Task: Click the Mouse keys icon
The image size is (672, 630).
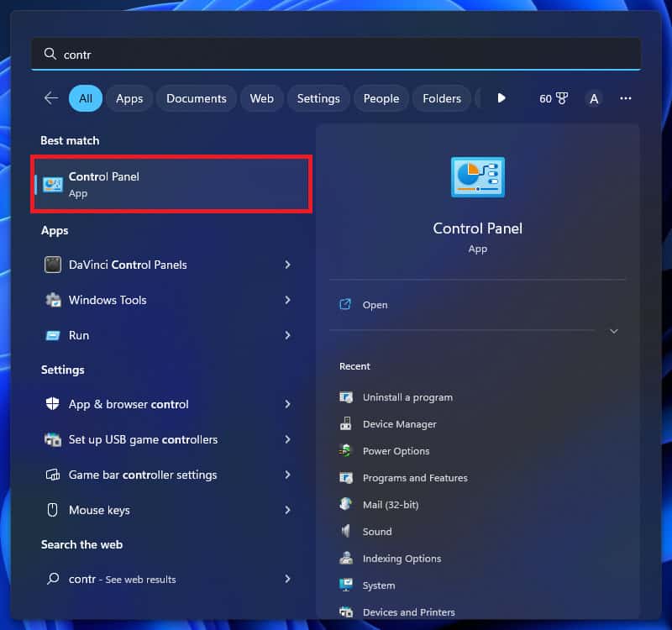Action: [x=53, y=510]
